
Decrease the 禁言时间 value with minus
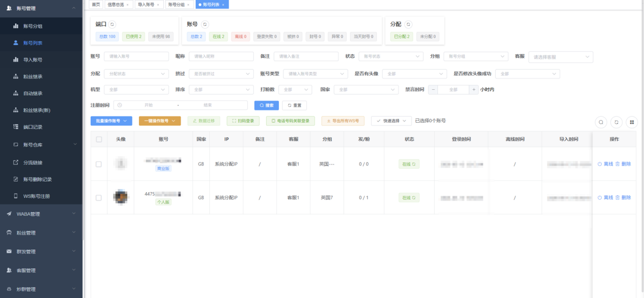[x=433, y=89]
